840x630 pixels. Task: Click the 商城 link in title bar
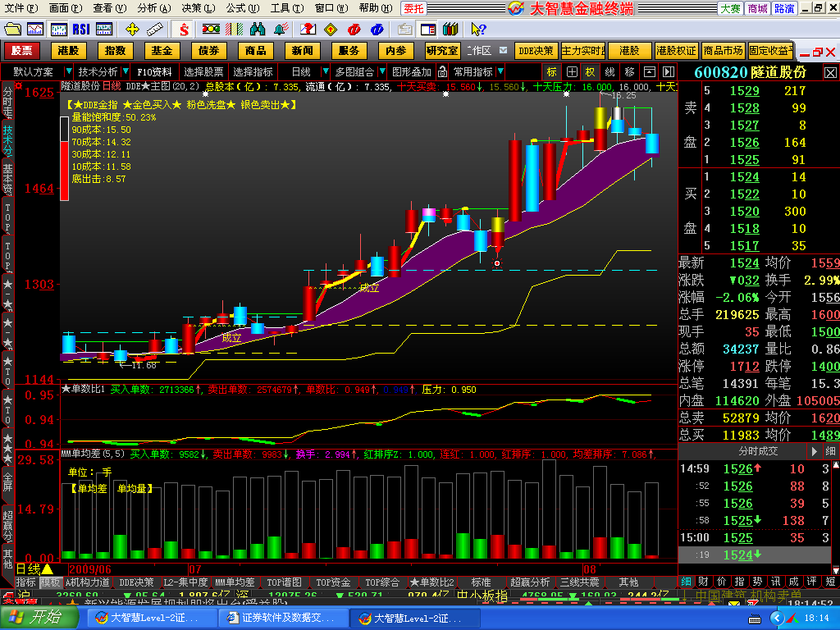[757, 8]
